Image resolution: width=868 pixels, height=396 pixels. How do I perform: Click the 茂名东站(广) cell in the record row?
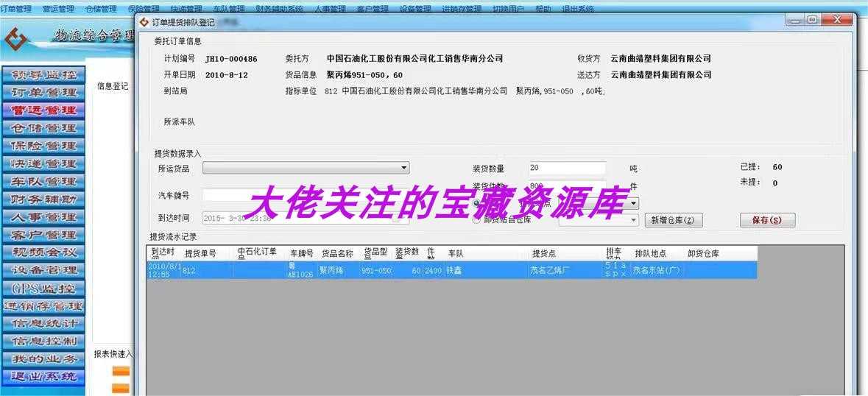click(x=658, y=270)
